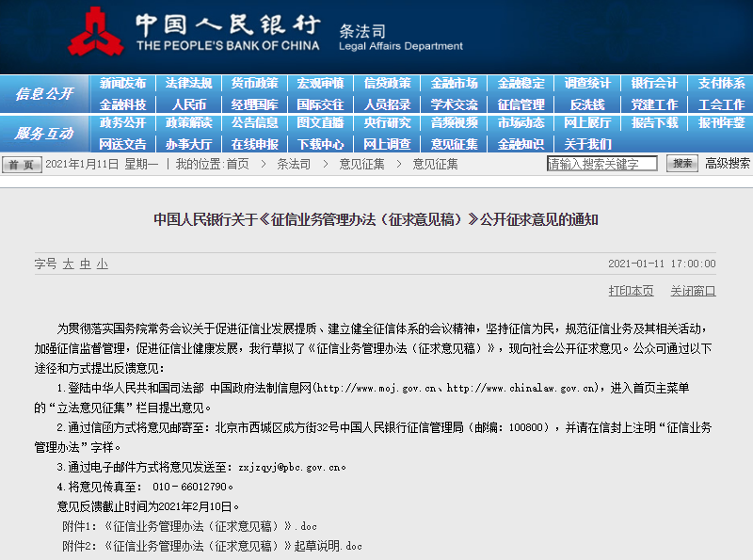The image size is (753, 560).
Task: Set font size to 小 (small)
Action: coord(102,264)
